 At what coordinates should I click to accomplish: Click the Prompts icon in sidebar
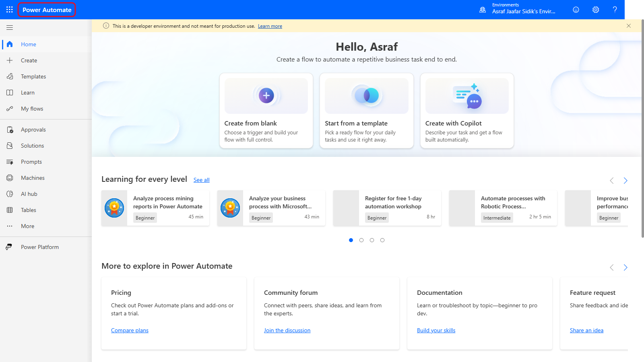(10, 162)
